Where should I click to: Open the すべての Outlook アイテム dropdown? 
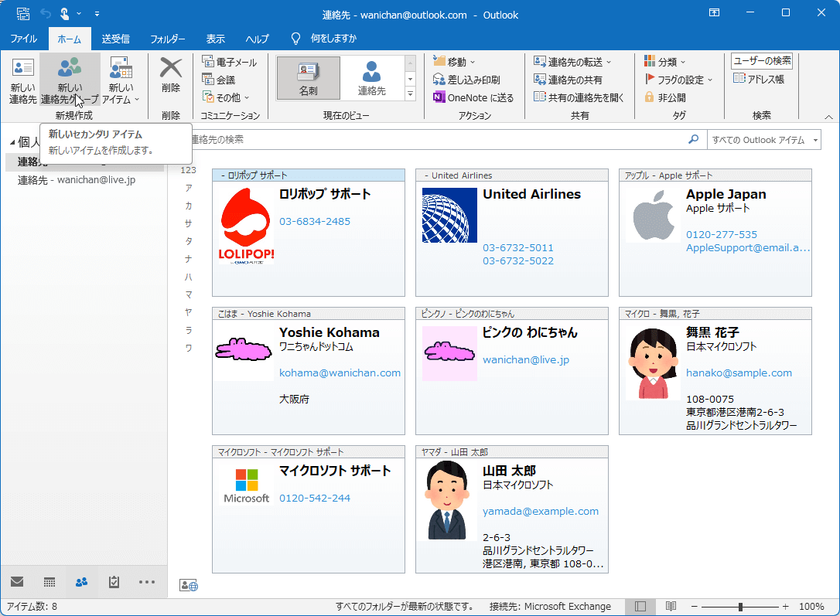[764, 140]
